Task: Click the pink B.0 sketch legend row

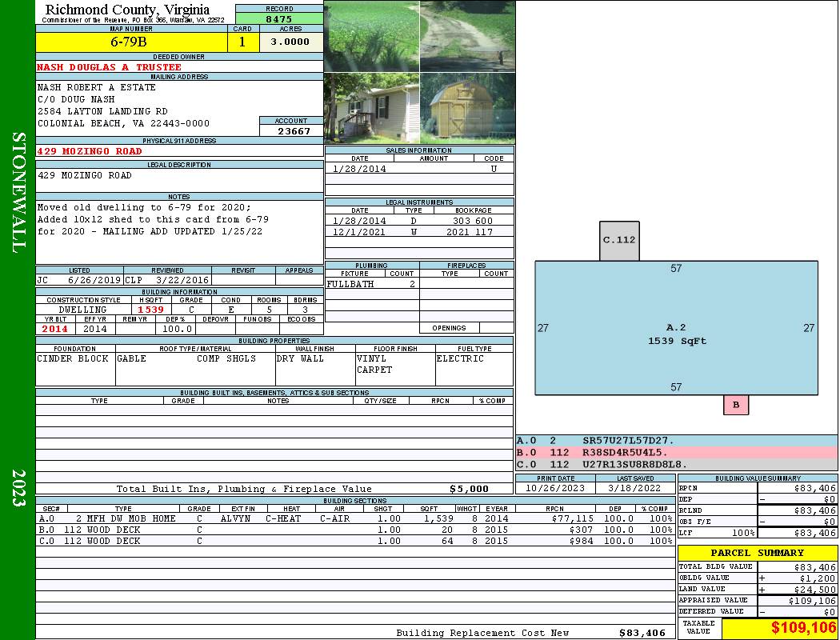Action: coord(676,452)
